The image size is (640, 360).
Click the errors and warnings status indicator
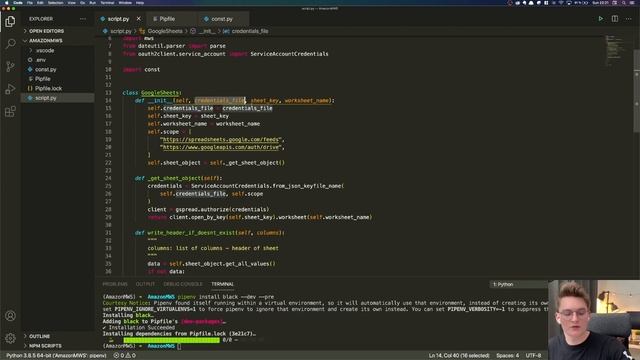pyautogui.click(x=124, y=356)
